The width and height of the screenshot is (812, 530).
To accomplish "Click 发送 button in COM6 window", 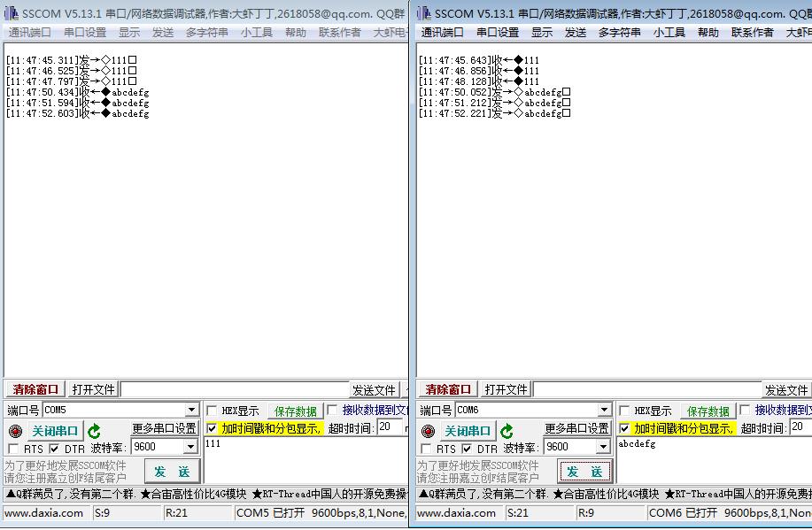I will tap(584, 472).
